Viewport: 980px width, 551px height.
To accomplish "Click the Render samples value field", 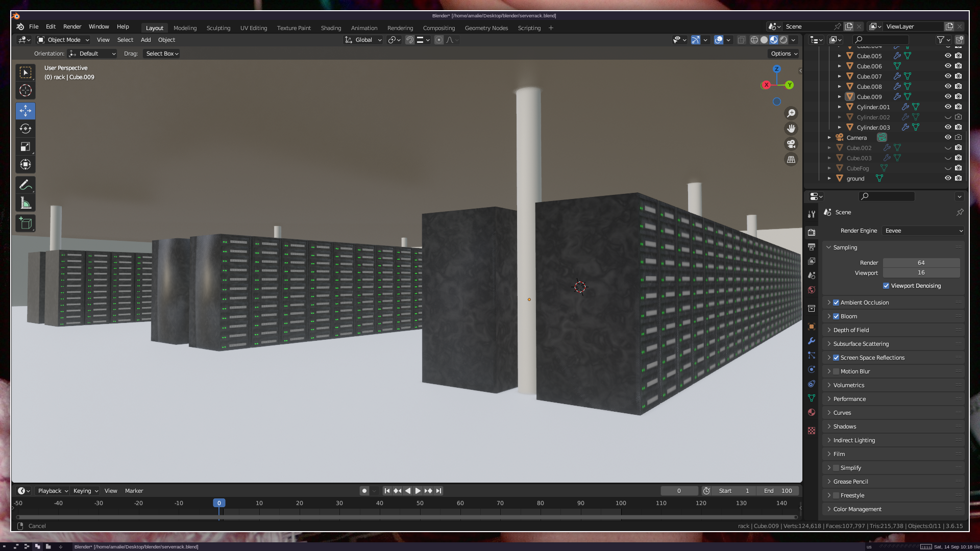I will tap(921, 263).
